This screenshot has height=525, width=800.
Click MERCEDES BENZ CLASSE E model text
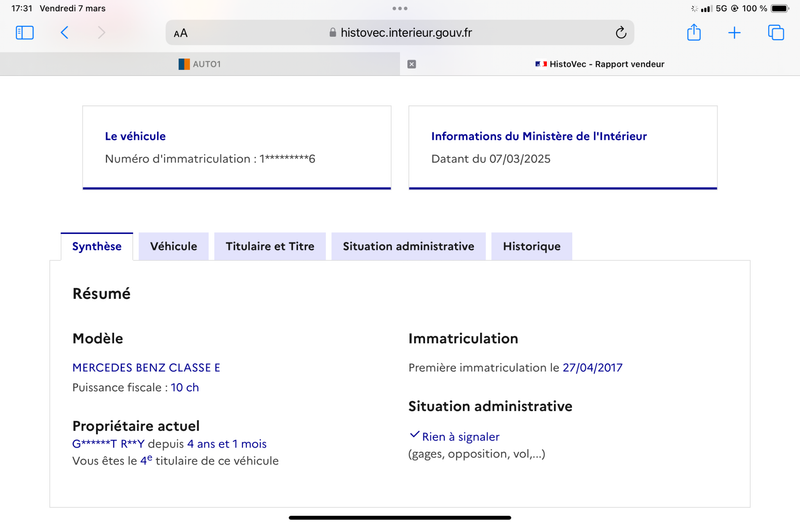pyautogui.click(x=146, y=368)
